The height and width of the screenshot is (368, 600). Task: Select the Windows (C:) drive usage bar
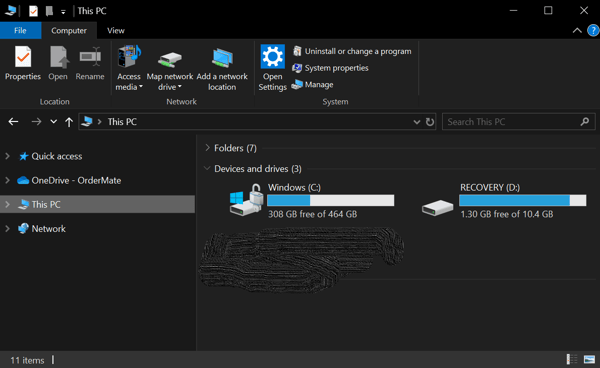[331, 200]
